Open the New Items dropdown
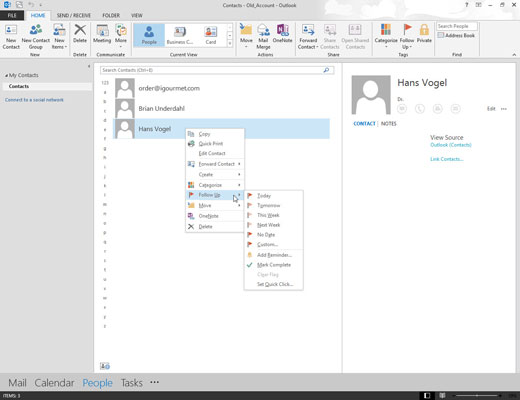Screen dimensions: 520x400 59,37
